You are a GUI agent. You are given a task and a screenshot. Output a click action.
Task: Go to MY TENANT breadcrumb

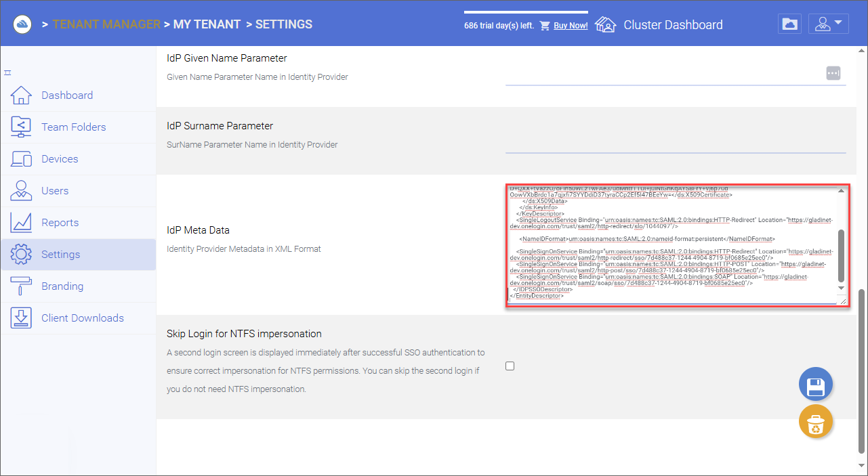pos(207,24)
